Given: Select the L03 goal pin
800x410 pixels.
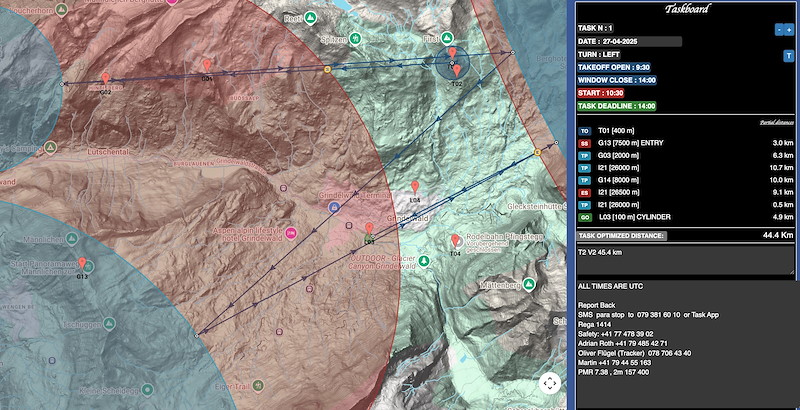Looking at the screenshot, I should click(369, 228).
